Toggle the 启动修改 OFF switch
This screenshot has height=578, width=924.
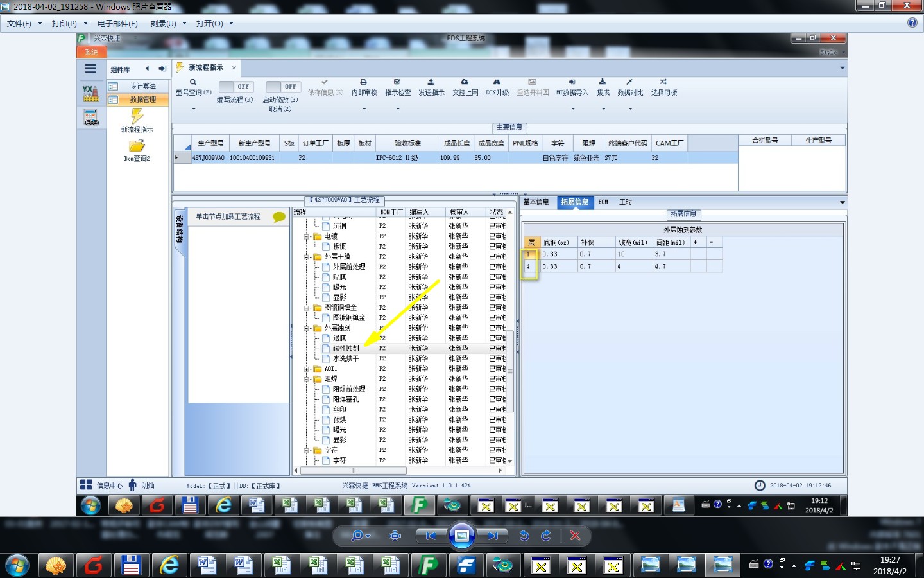[283, 86]
